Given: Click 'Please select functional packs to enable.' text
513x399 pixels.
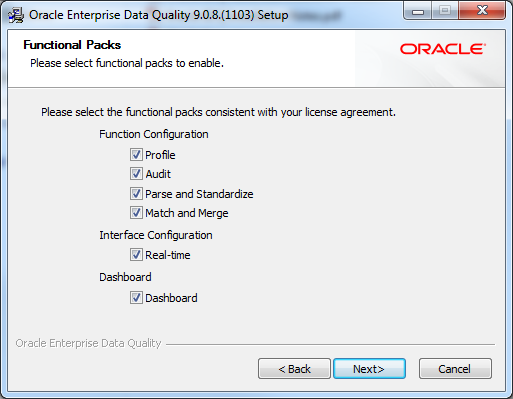Looking at the screenshot, I should [127, 63].
